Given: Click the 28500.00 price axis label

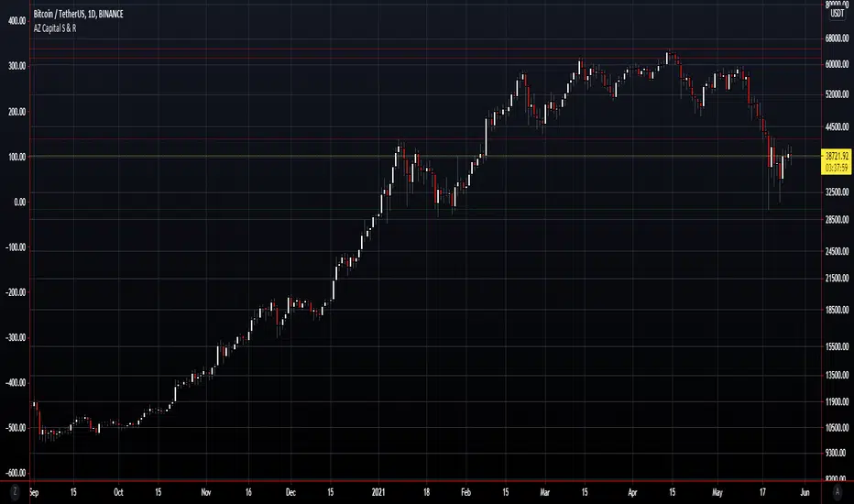Looking at the screenshot, I should (837, 220).
